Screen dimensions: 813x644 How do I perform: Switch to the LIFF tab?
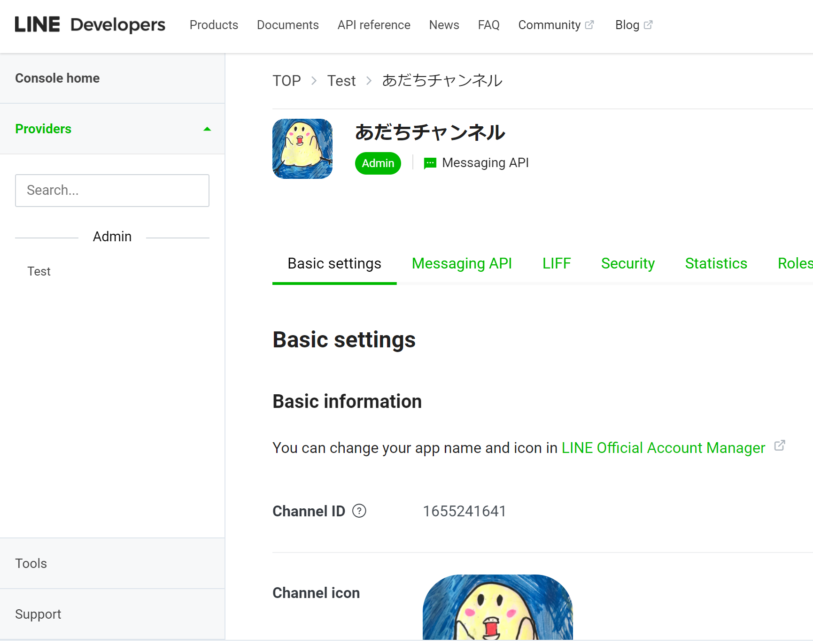pyautogui.click(x=557, y=264)
